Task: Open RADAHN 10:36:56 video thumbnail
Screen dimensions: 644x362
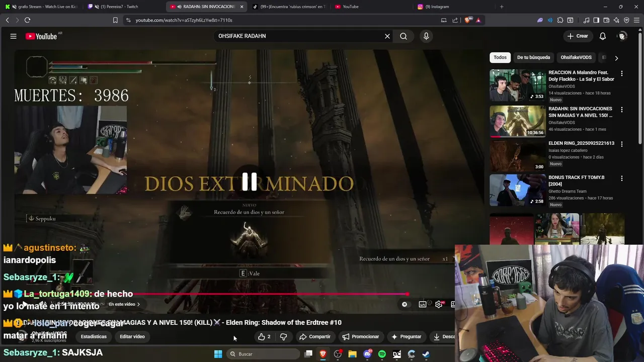Action: [518, 121]
